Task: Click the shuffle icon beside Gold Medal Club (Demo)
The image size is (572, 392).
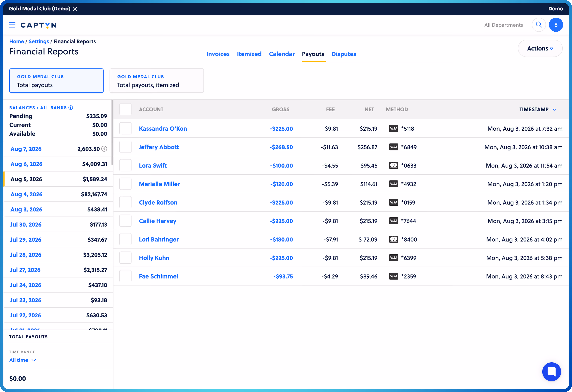Action: point(75,9)
